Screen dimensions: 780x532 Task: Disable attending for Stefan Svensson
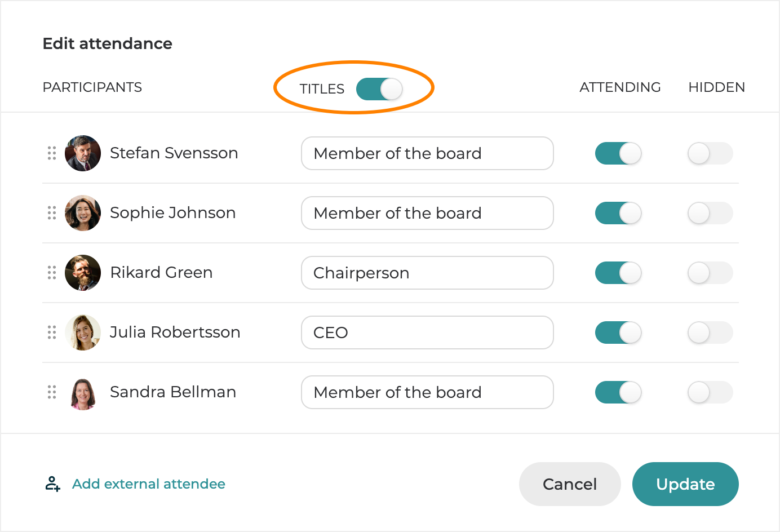tap(618, 153)
